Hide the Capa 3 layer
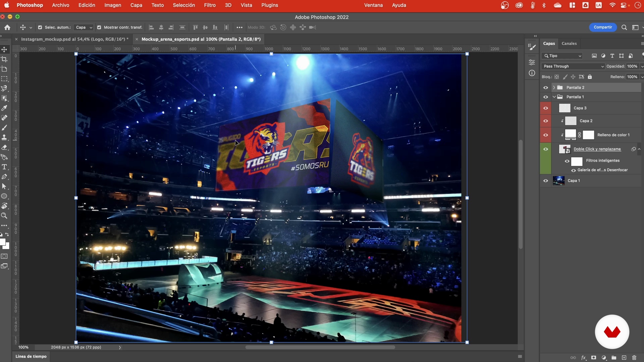The height and width of the screenshot is (362, 644). point(546,108)
